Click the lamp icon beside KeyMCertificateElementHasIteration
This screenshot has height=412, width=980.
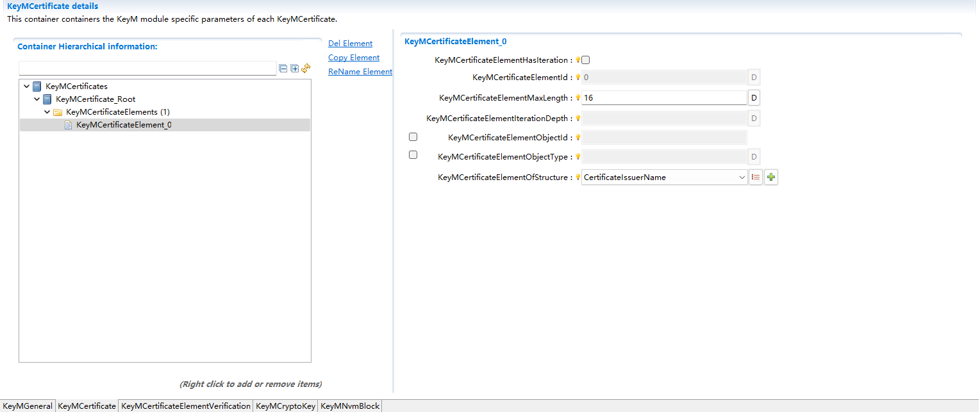[x=578, y=60]
